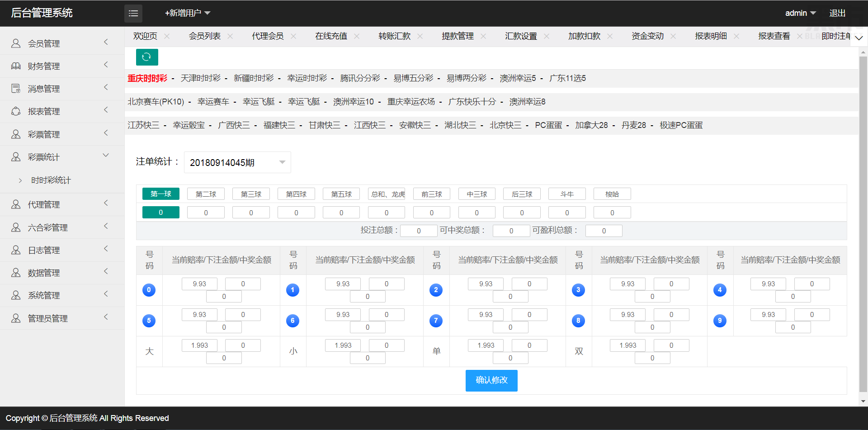Switch to the 代理会员 tab
The width and height of the screenshot is (868, 430).
click(268, 36)
